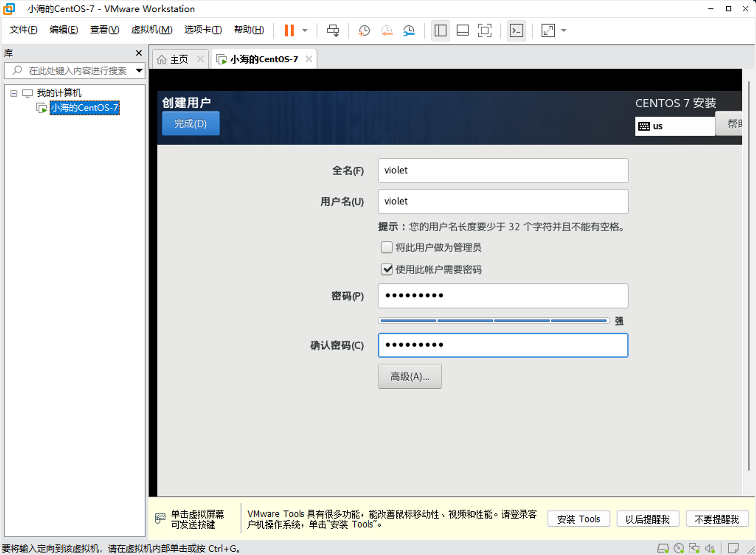Screen dimensions: 756x555
Task: Open the 查看(V) menu
Action: click(104, 30)
